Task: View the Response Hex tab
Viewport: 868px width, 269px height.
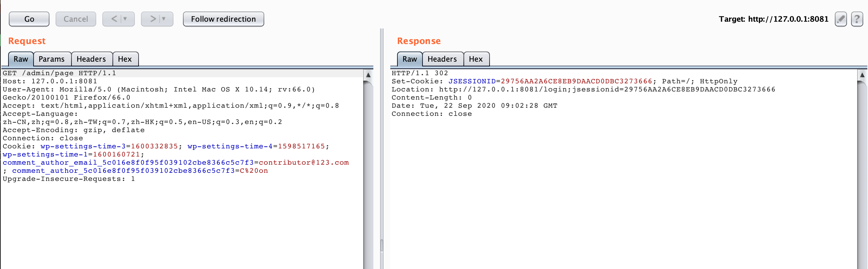Action: (476, 59)
